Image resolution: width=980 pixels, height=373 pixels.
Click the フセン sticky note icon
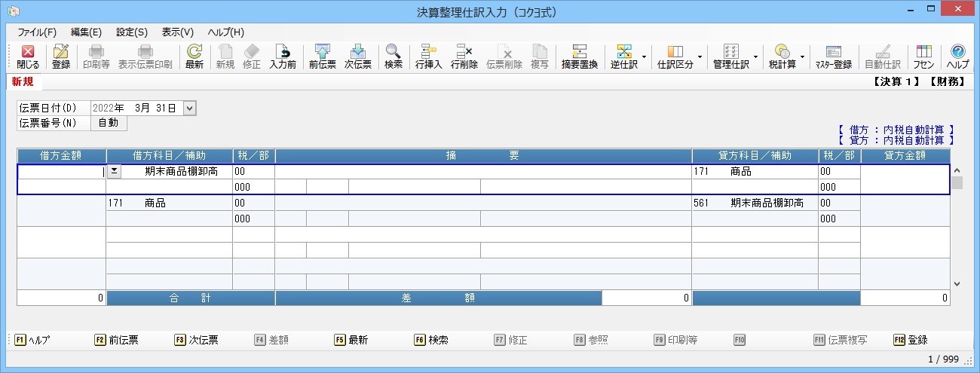[924, 57]
